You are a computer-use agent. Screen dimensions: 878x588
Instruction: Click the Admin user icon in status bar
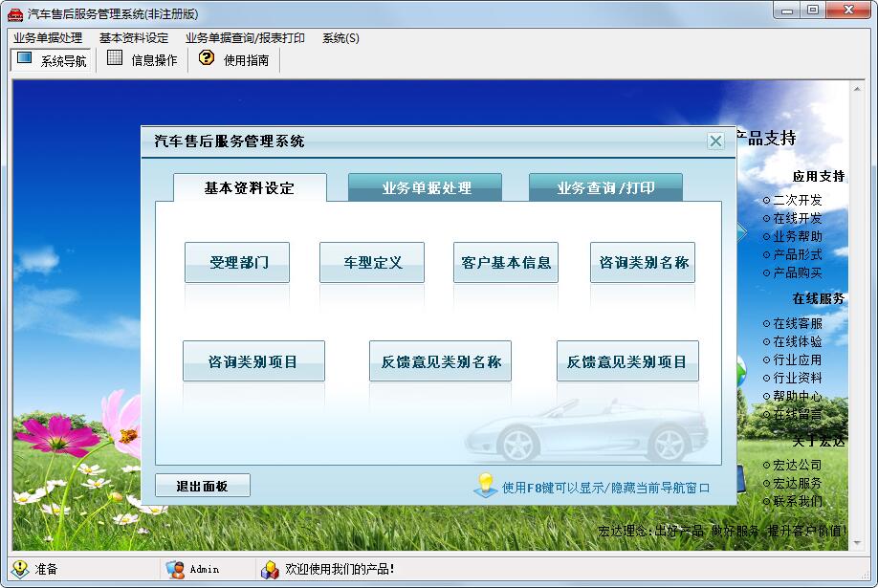pos(175,569)
